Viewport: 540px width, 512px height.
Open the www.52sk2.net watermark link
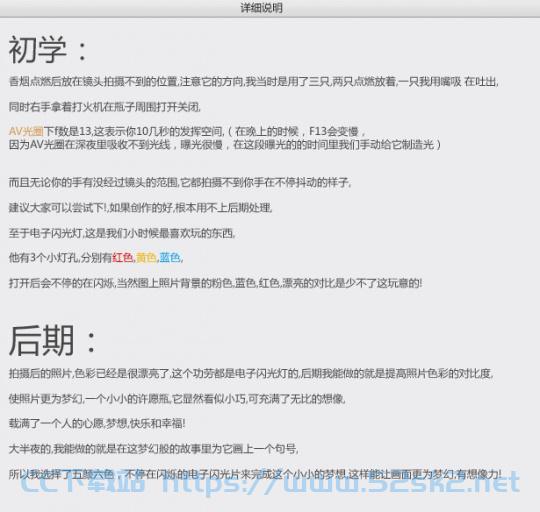(341, 483)
